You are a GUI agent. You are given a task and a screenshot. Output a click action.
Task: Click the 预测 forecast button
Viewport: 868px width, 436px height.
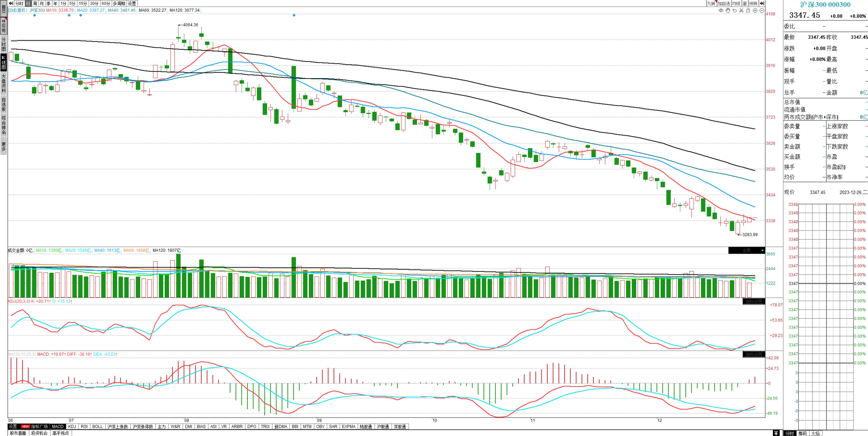point(753,3)
